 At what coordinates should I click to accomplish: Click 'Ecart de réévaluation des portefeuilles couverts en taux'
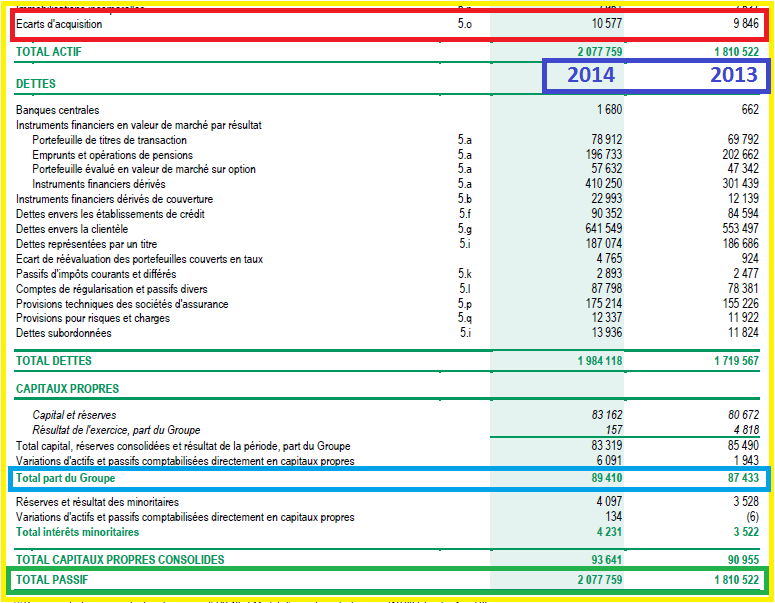[139, 259]
